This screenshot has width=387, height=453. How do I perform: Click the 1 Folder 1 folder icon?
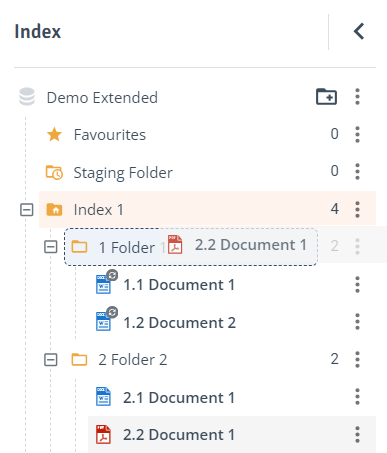(x=79, y=247)
